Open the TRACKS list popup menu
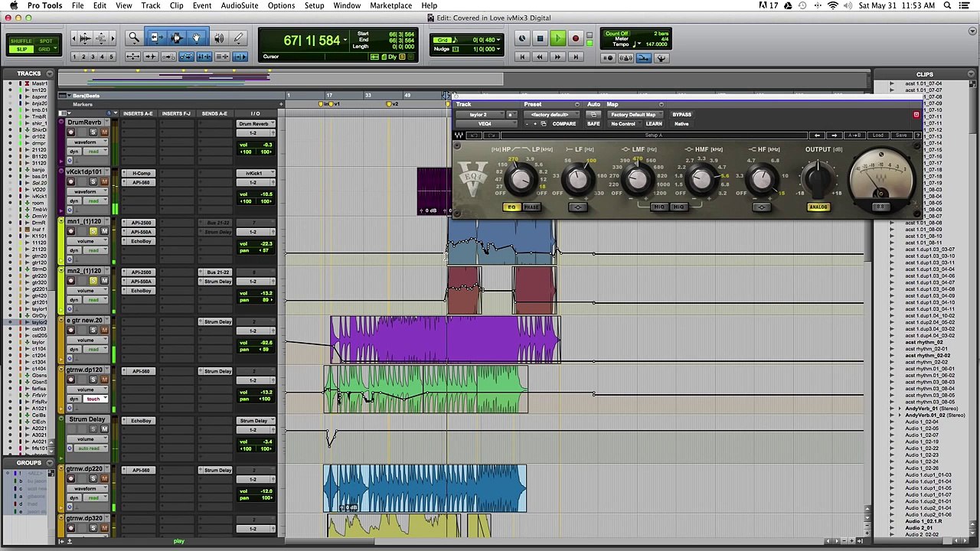 click(50, 73)
